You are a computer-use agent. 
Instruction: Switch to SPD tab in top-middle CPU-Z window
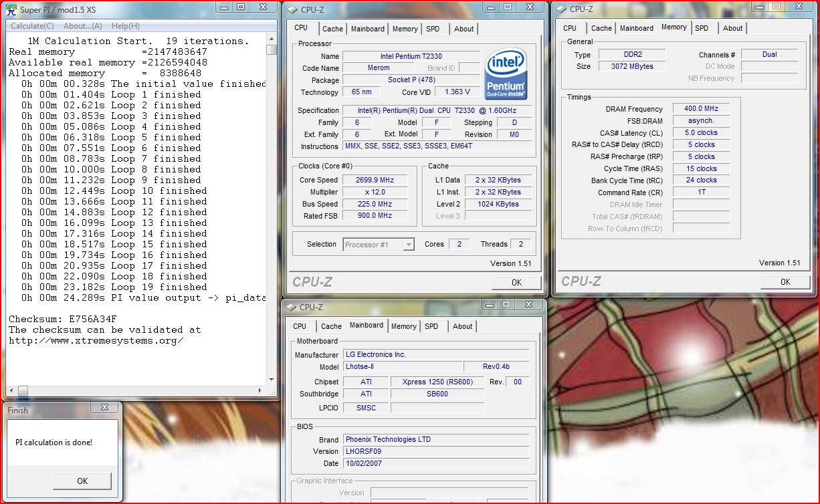pyautogui.click(x=433, y=29)
